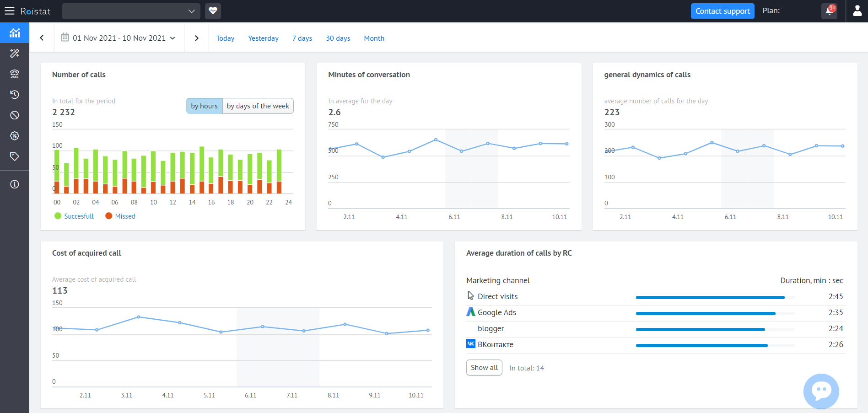
Task: Select the Today period
Action: click(x=225, y=38)
